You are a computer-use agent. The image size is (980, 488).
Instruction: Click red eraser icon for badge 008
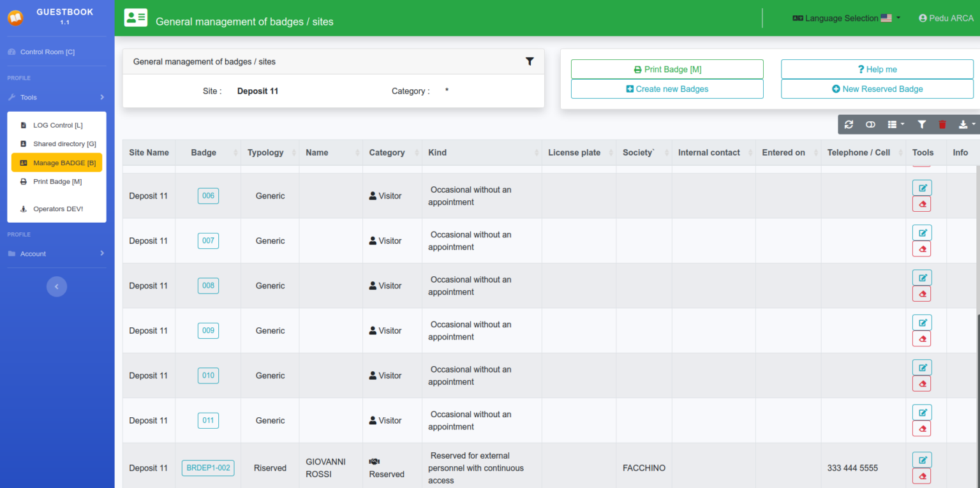(x=921, y=294)
